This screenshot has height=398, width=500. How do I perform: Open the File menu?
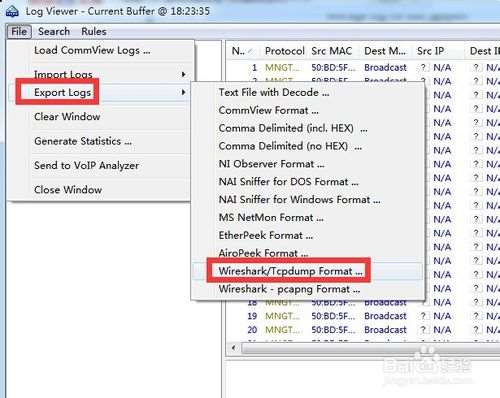19,32
